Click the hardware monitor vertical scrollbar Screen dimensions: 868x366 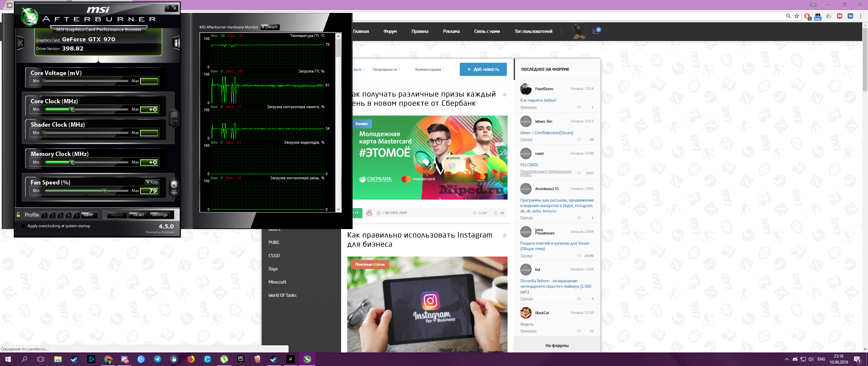point(338,123)
